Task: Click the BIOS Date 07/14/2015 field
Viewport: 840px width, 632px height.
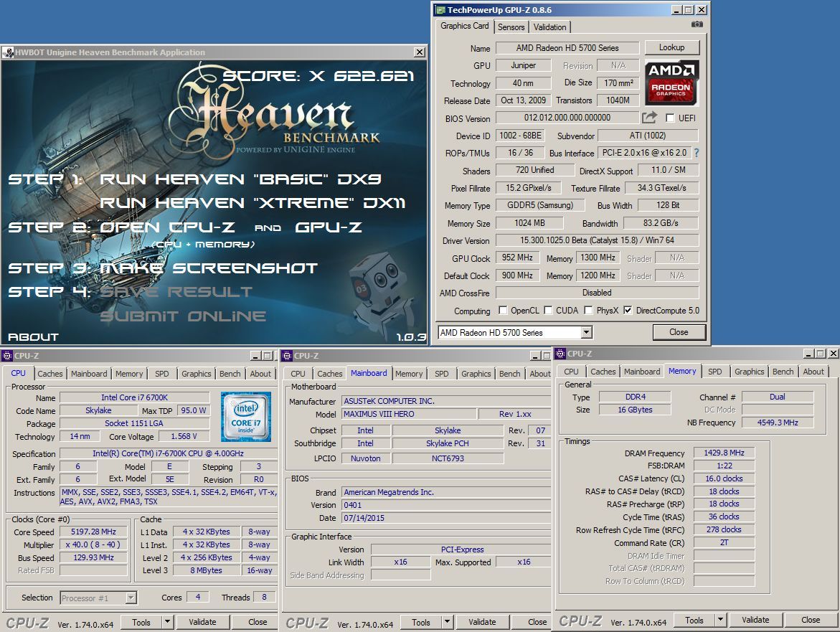Action: coord(447,518)
